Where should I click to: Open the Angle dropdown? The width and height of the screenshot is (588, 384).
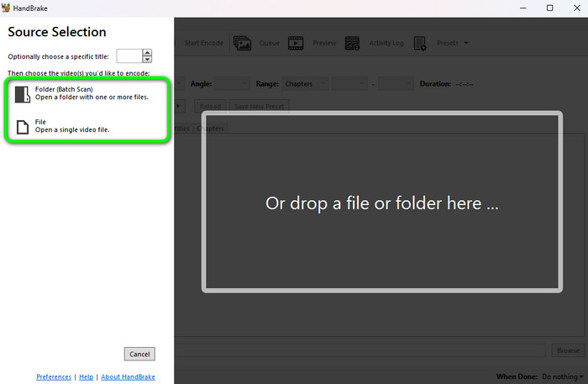[232, 84]
